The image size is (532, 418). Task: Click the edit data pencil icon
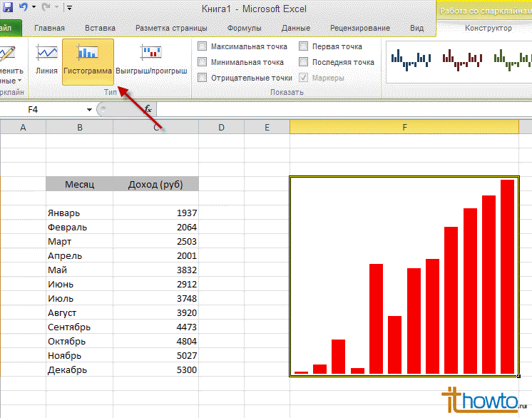pyautogui.click(x=7, y=53)
